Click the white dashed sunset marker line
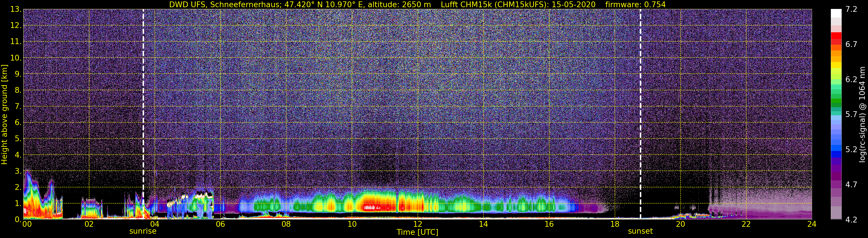 pyautogui.click(x=640, y=114)
